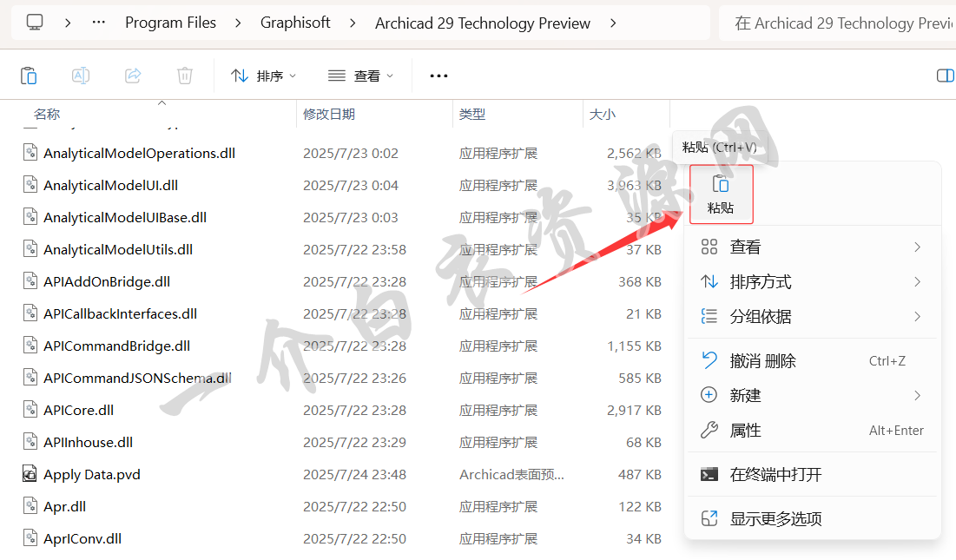The height and width of the screenshot is (560, 956).
Task: Click the dll icon of APIAddOnBridge.dll
Action: click(30, 280)
